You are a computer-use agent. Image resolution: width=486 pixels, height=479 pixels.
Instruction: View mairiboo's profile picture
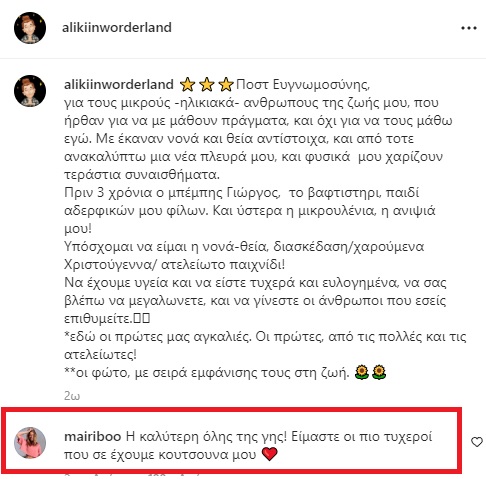point(30,443)
